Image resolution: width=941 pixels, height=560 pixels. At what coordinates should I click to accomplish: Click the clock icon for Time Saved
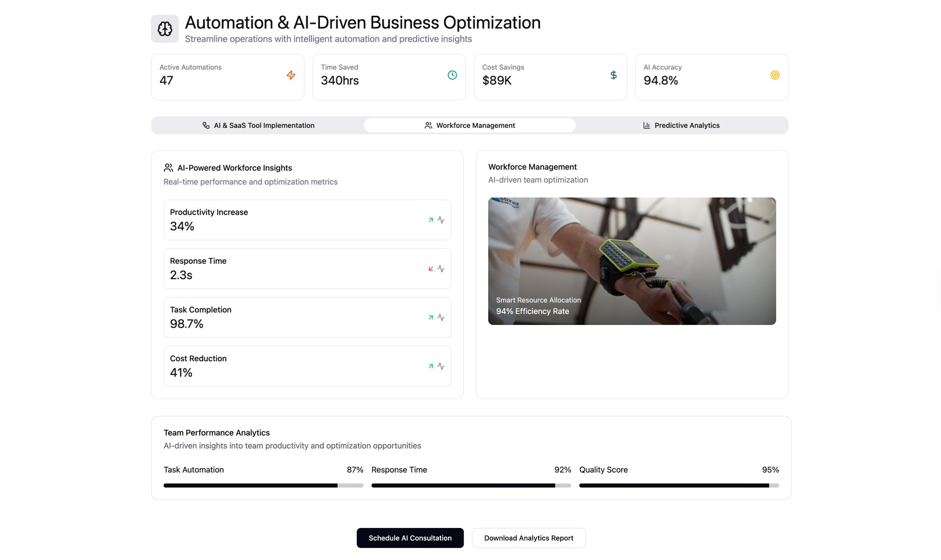coord(452,75)
